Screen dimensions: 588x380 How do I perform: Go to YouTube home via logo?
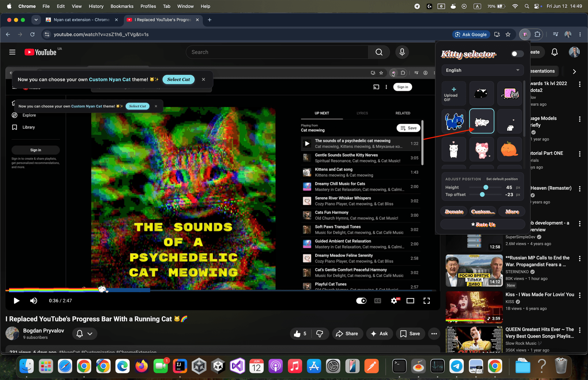click(x=41, y=52)
